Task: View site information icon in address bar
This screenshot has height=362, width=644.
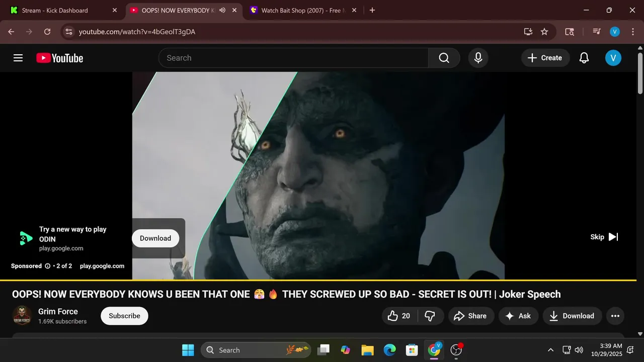Action: [69, 32]
